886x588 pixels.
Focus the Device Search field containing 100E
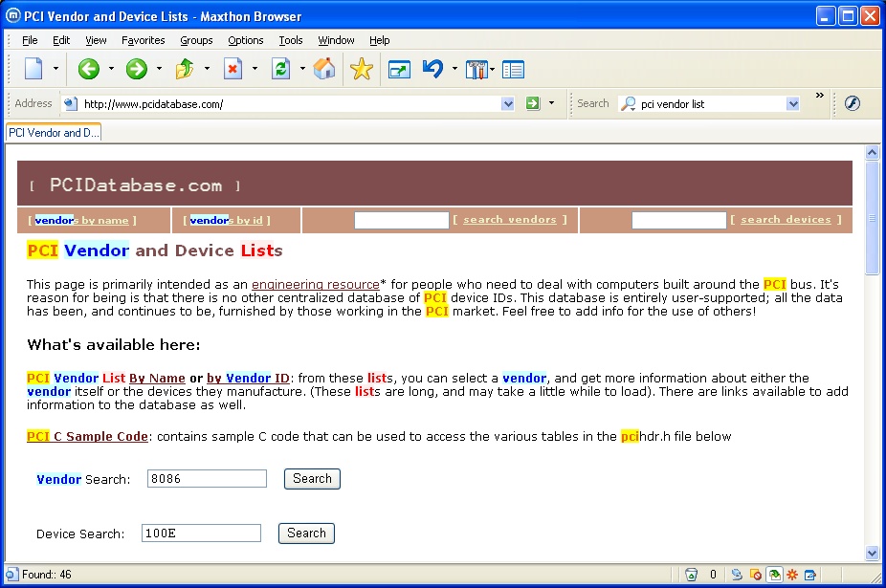tap(201, 533)
